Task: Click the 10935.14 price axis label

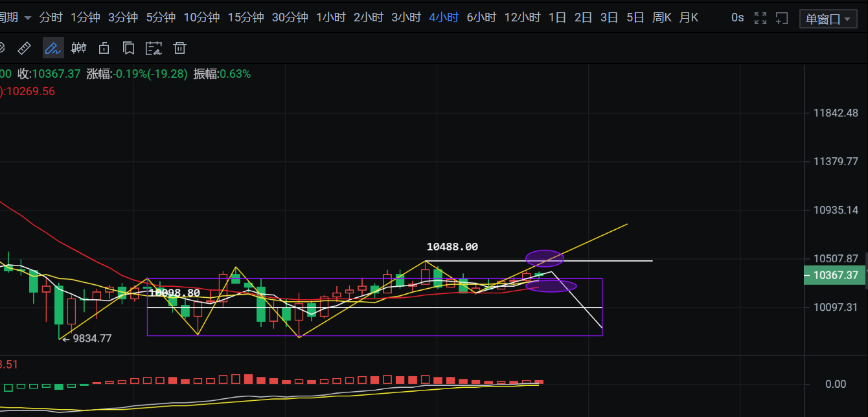Action: [836, 210]
